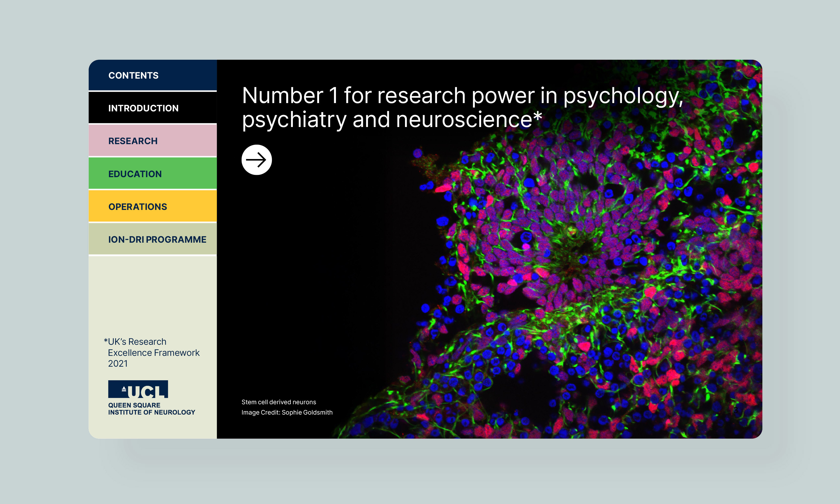Screen dimensions: 840x504
Task: Click the UCL logo
Action: (138, 389)
